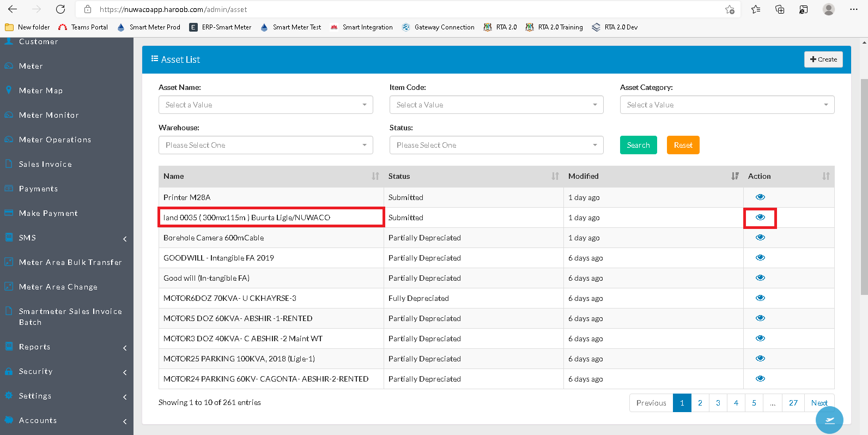Open Meter Area Change in the sidebar
Viewport: 868px width, 435px height.
[66, 287]
